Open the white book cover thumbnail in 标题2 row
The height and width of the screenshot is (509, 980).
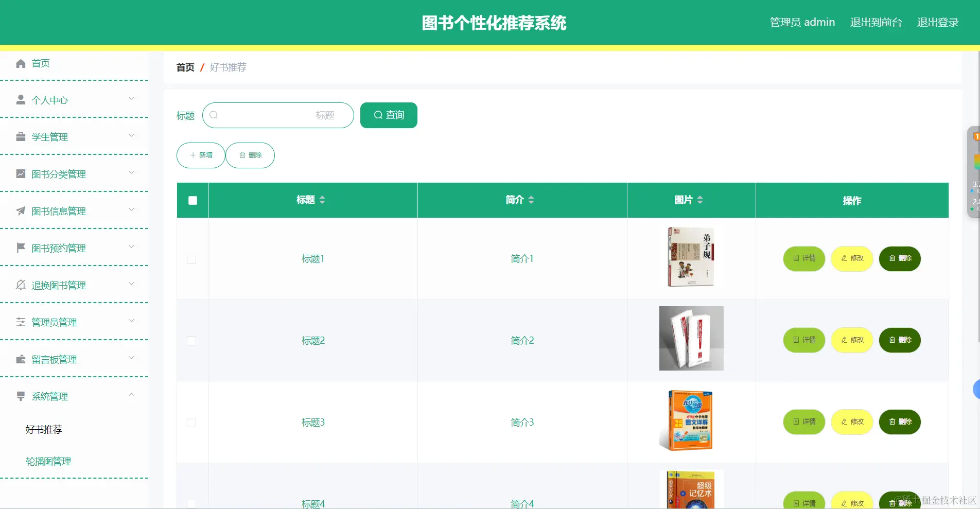click(x=691, y=338)
